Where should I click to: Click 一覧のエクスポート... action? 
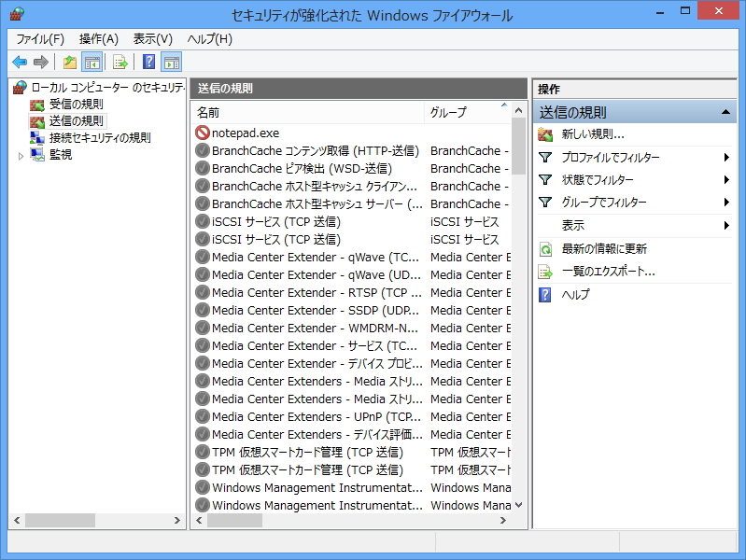[x=609, y=272]
